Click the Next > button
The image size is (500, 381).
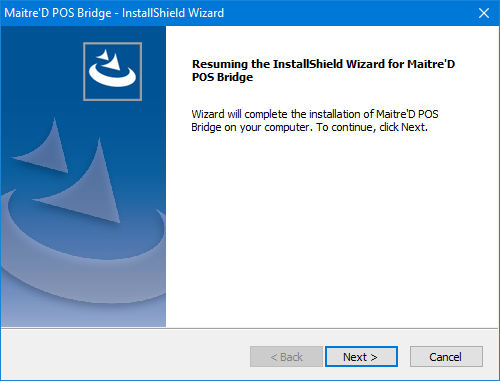tap(361, 357)
